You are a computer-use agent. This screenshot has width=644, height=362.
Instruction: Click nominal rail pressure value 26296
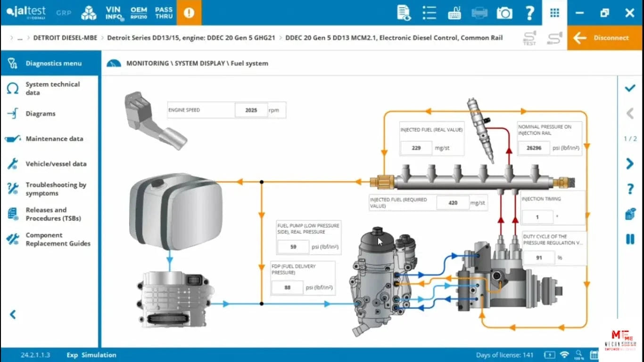534,148
